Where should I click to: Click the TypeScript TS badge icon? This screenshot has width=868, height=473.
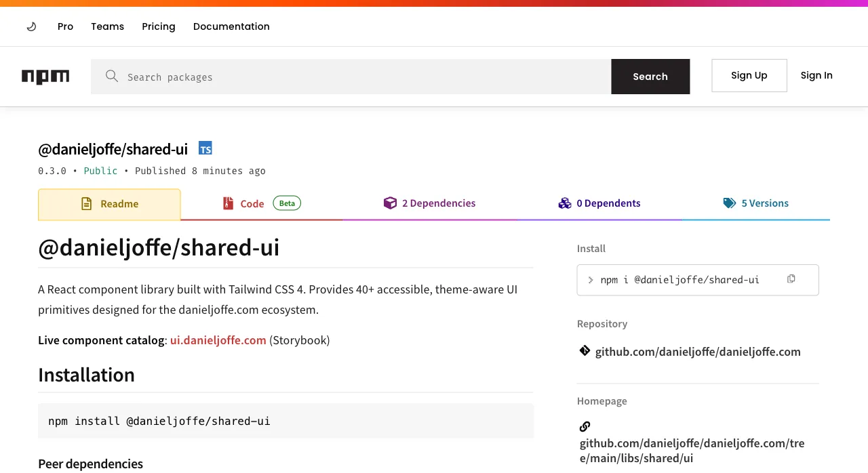pos(205,148)
